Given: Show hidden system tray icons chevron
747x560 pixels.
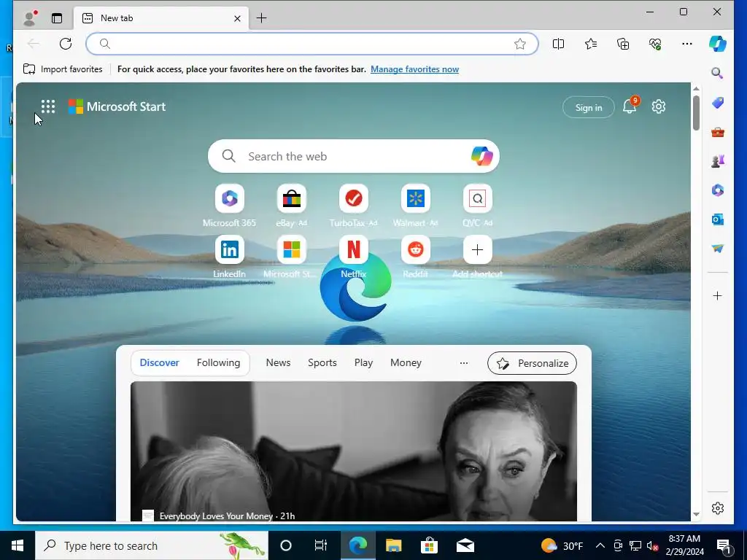Looking at the screenshot, I should click(x=600, y=545).
